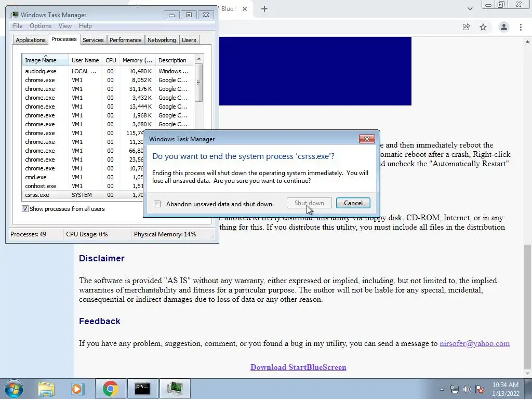Select the cmd.exe process row
The image size is (532, 399).
[83, 177]
